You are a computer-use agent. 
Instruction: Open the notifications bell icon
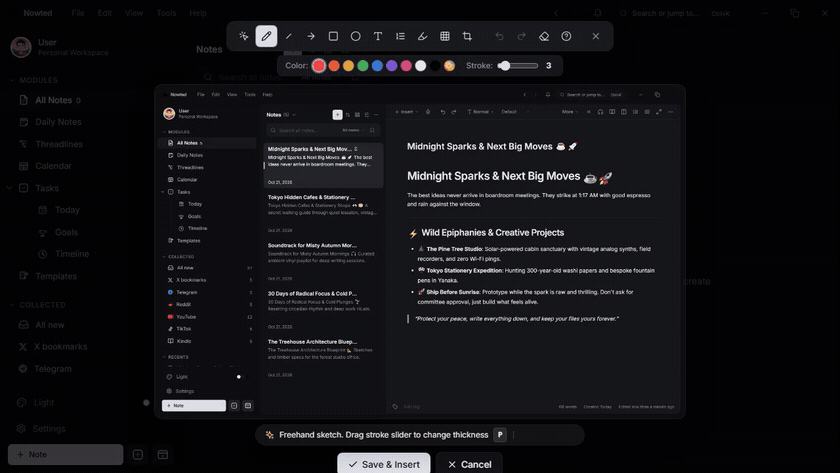(598, 13)
